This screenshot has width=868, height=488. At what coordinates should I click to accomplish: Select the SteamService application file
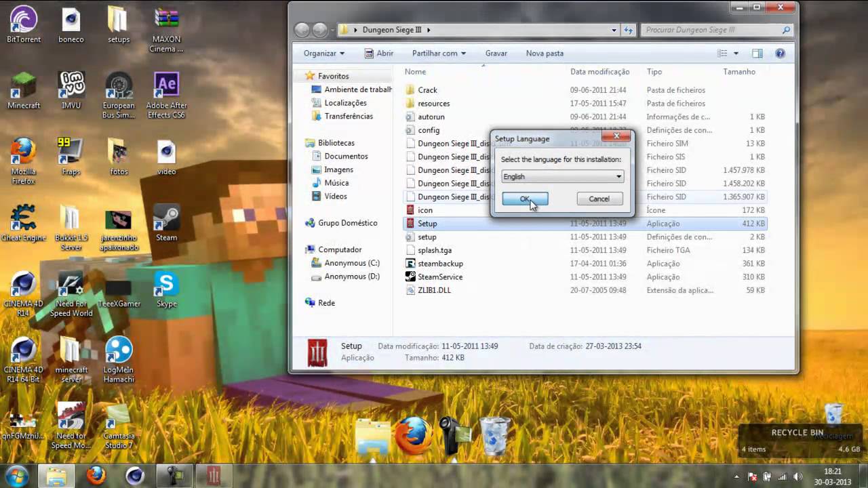point(585,277)
